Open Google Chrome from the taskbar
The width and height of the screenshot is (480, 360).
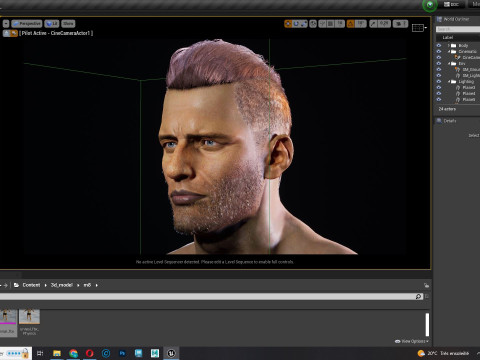(x=73, y=353)
